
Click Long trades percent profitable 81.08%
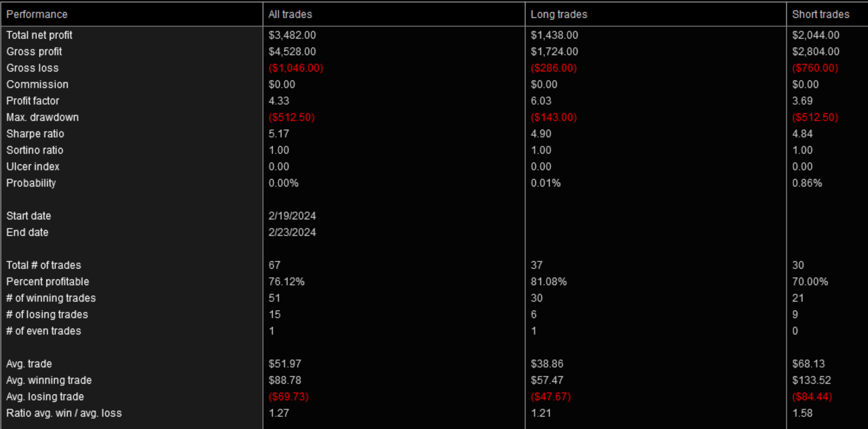[x=549, y=282]
